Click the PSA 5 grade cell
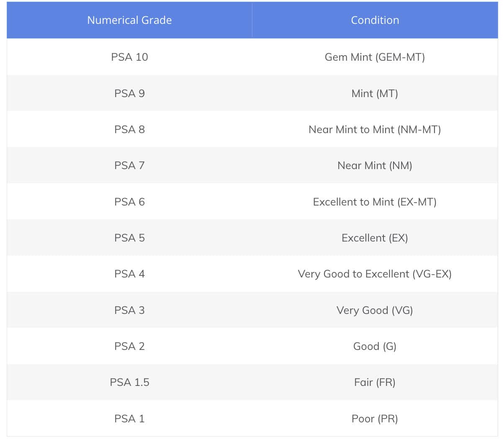504x442 pixels. coord(129,238)
